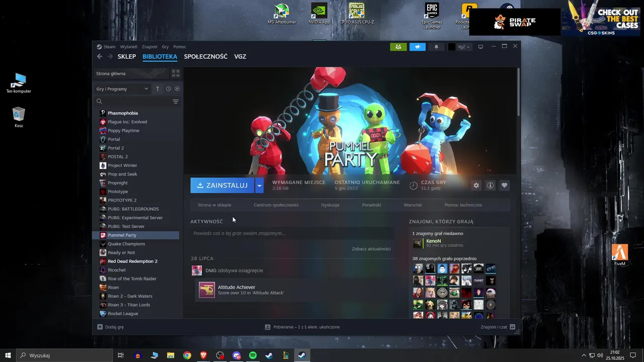Click the library search magnifier icon
644x362 pixels.
click(x=99, y=102)
